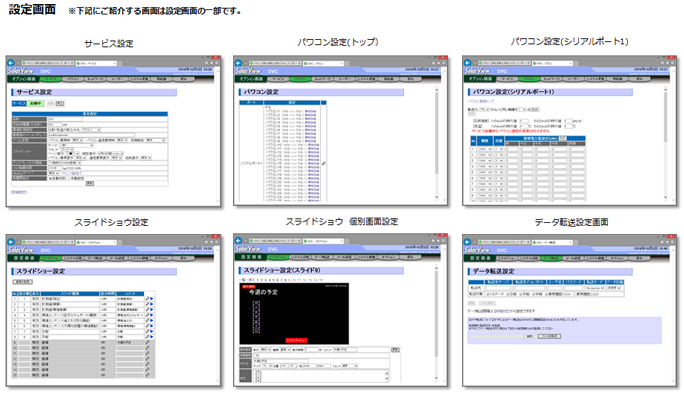Click play arrow icon for slideshow row 3
The image size is (684, 393).
coord(152,310)
